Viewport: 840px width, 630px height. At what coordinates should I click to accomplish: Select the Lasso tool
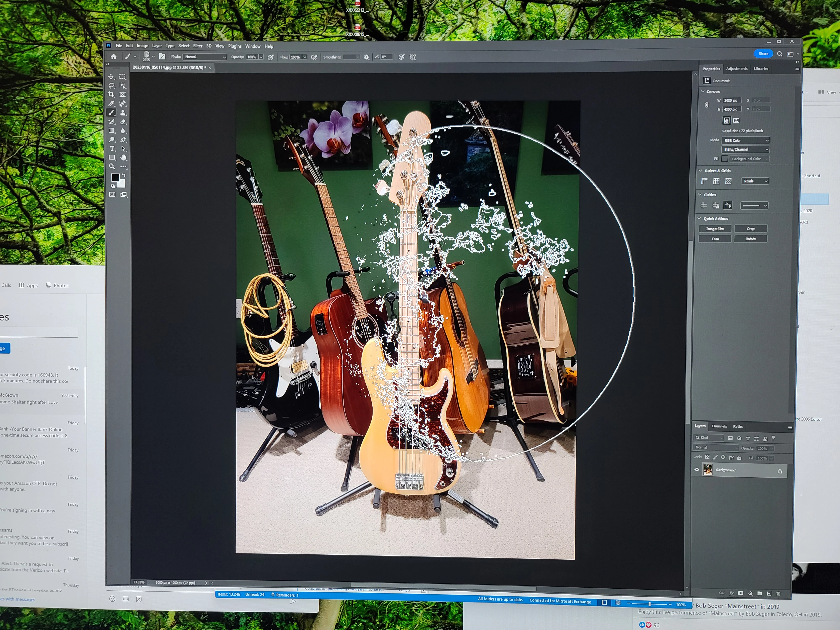(x=111, y=86)
